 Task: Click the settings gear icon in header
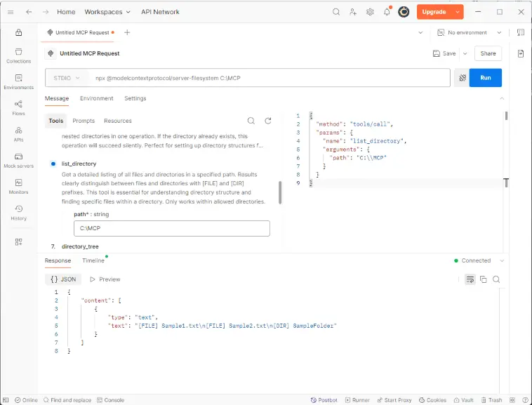point(370,12)
